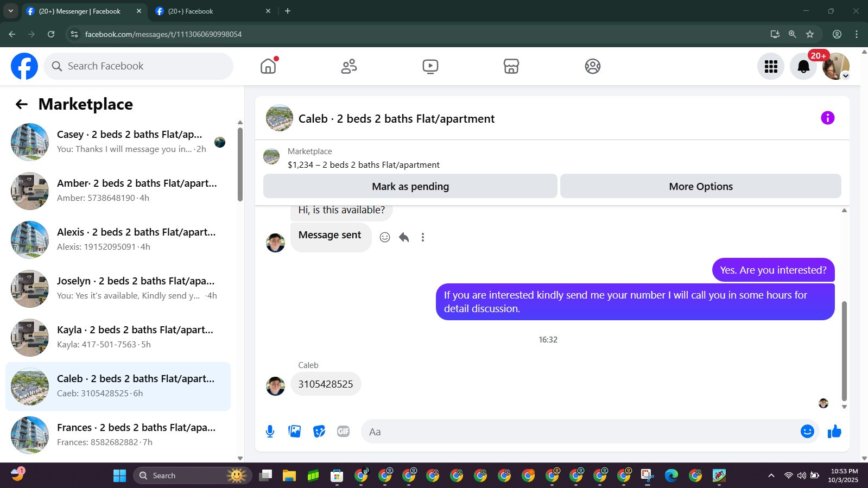The height and width of the screenshot is (488, 868).
Task: Attach a photo using the image icon
Action: (x=295, y=432)
